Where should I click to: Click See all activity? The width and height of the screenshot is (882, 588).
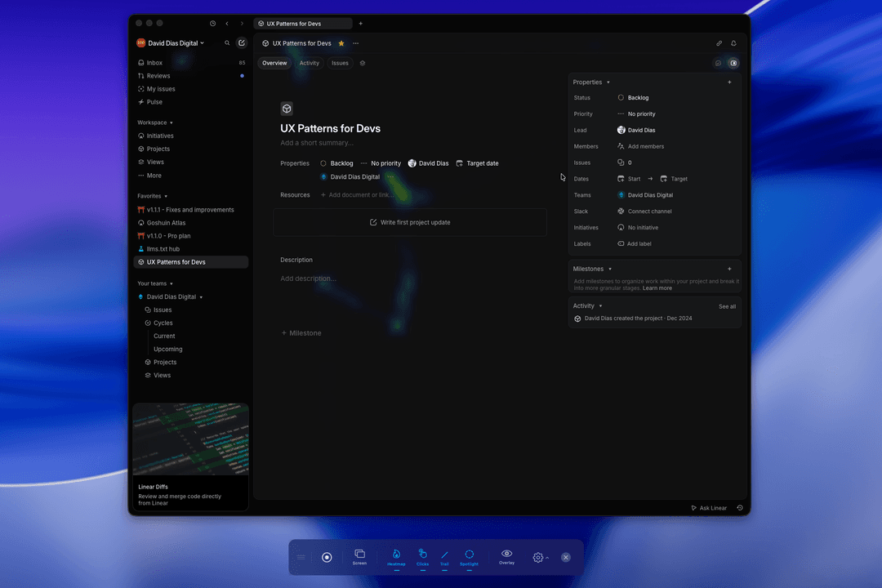point(727,307)
